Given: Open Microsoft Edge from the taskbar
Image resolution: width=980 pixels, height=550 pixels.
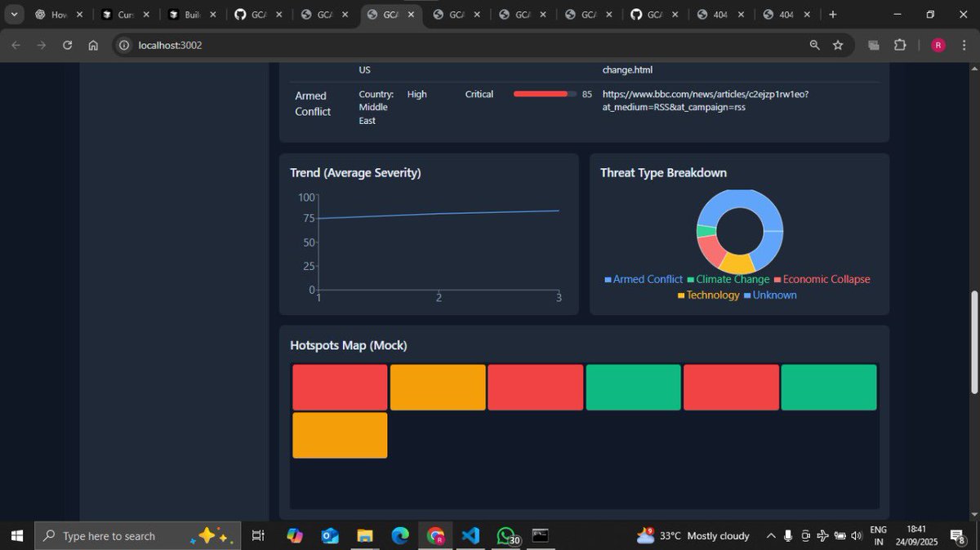Looking at the screenshot, I should [400, 536].
